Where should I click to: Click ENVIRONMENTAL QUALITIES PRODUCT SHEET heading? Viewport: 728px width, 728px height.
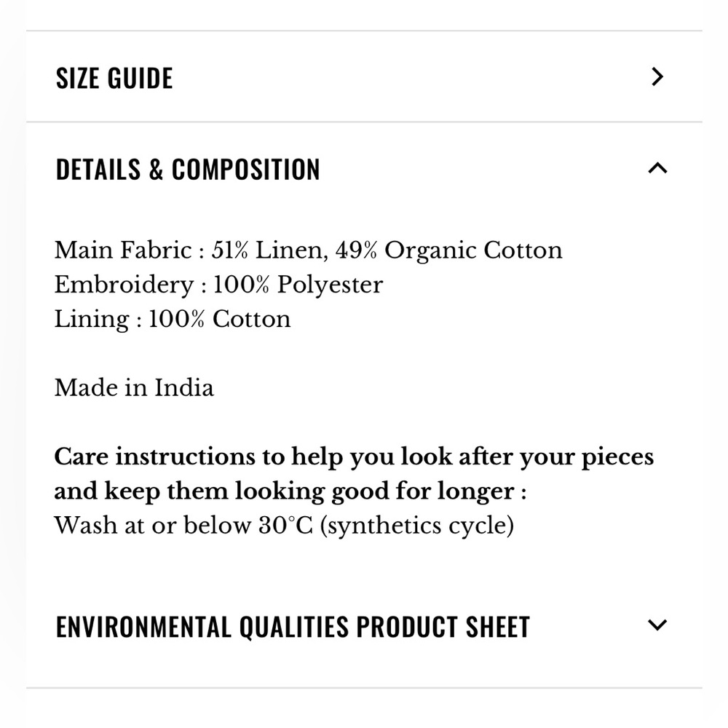293,627
